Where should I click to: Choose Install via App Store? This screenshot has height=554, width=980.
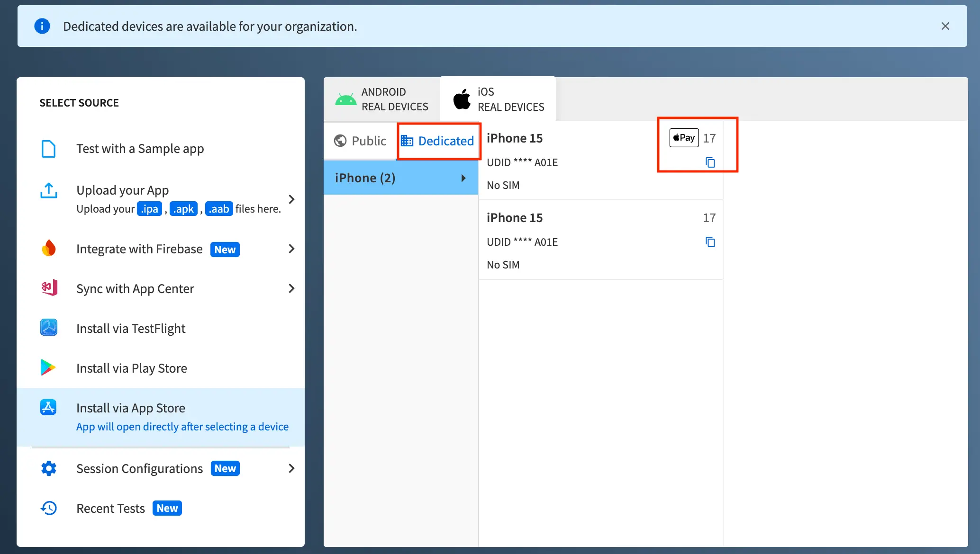coord(161,417)
